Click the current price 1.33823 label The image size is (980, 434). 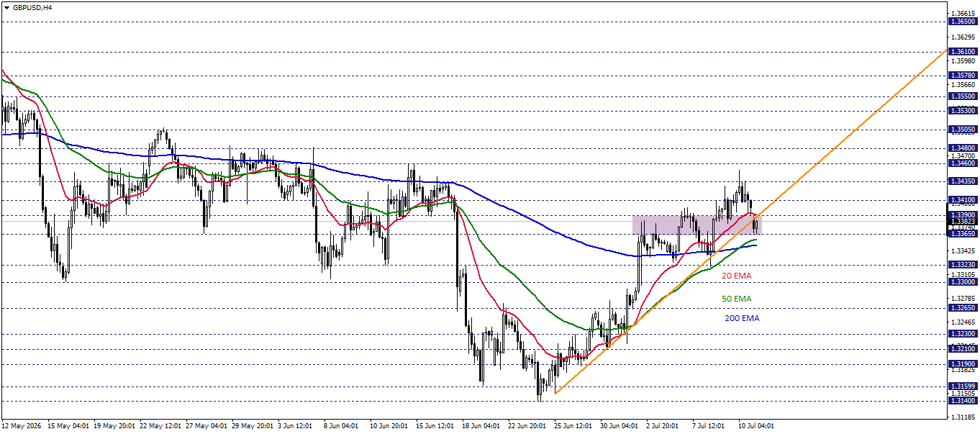[x=963, y=222]
